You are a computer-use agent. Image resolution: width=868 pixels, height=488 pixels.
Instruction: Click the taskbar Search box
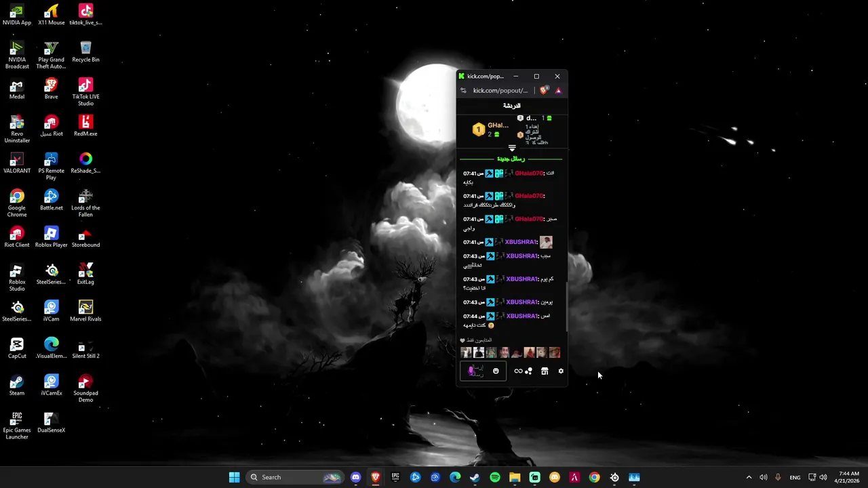point(294,477)
